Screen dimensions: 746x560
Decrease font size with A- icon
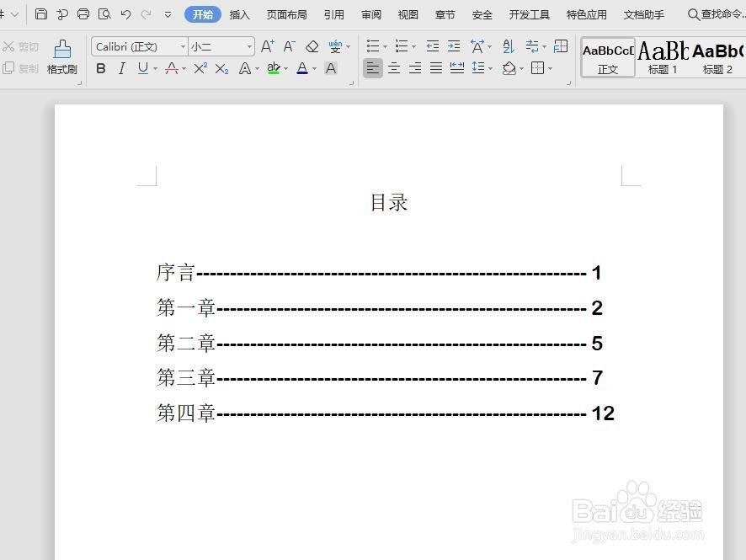pyautogui.click(x=290, y=46)
